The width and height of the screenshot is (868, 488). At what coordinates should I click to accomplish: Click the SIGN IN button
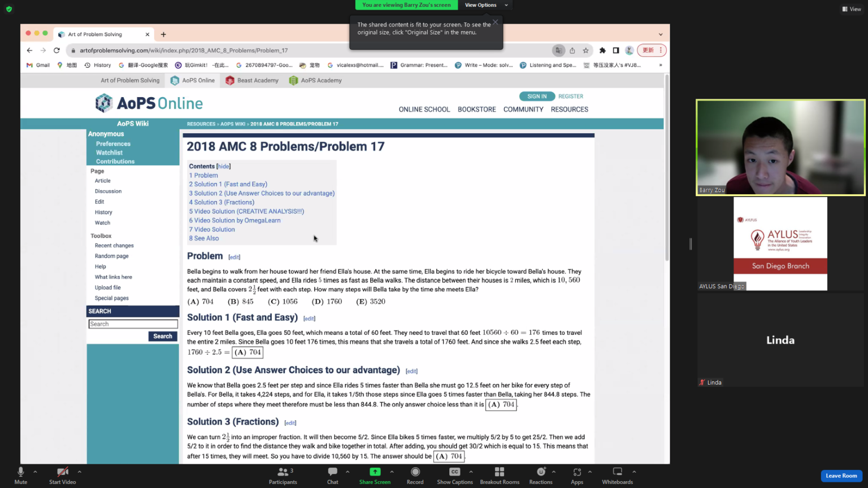pyautogui.click(x=537, y=96)
